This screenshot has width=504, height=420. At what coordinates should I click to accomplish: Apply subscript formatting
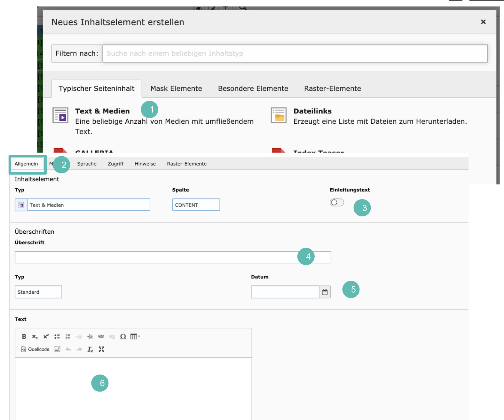click(x=35, y=337)
